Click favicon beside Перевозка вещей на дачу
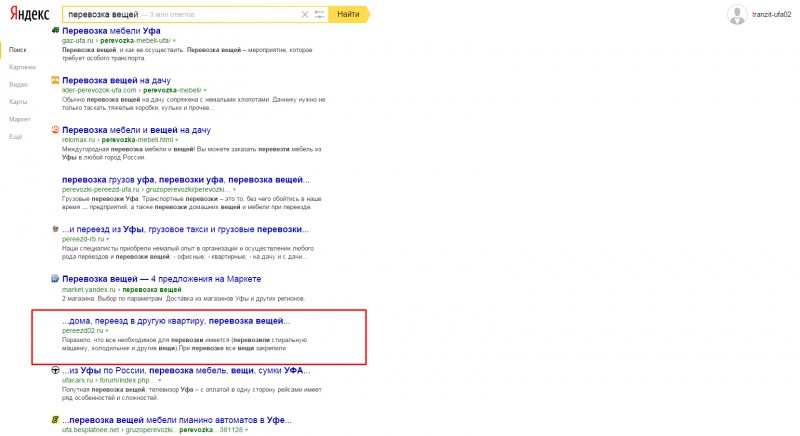Viewport: 800px width, 436px height. 55,80
